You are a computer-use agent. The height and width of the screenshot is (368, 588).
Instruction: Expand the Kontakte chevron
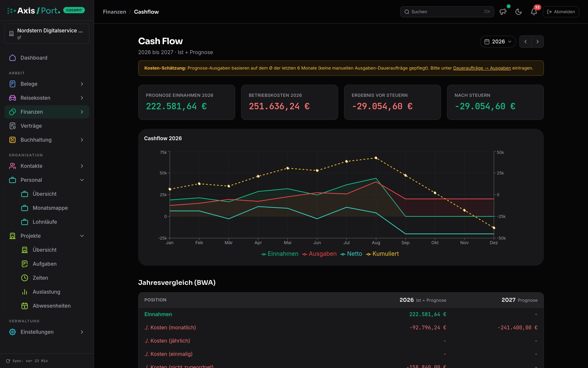coord(82,166)
